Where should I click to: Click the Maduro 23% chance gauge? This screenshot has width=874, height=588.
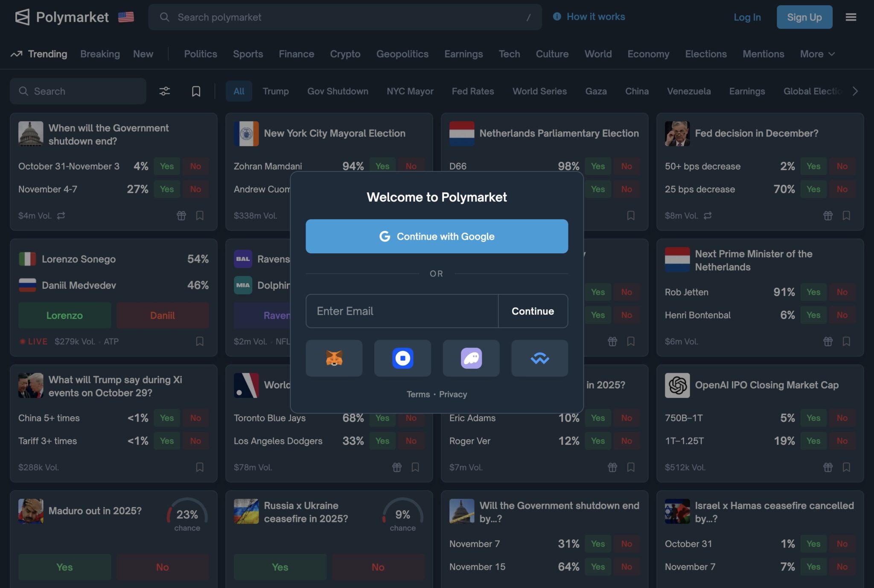click(x=187, y=515)
